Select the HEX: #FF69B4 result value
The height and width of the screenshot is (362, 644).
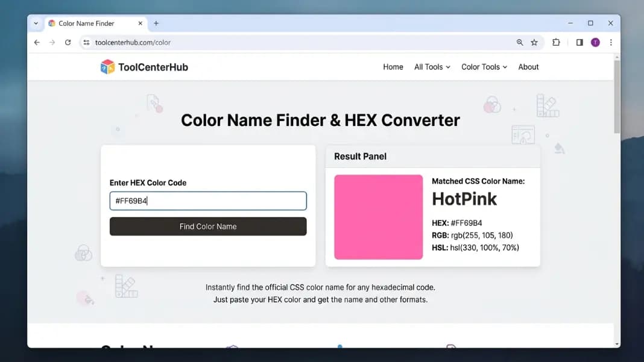pos(456,223)
